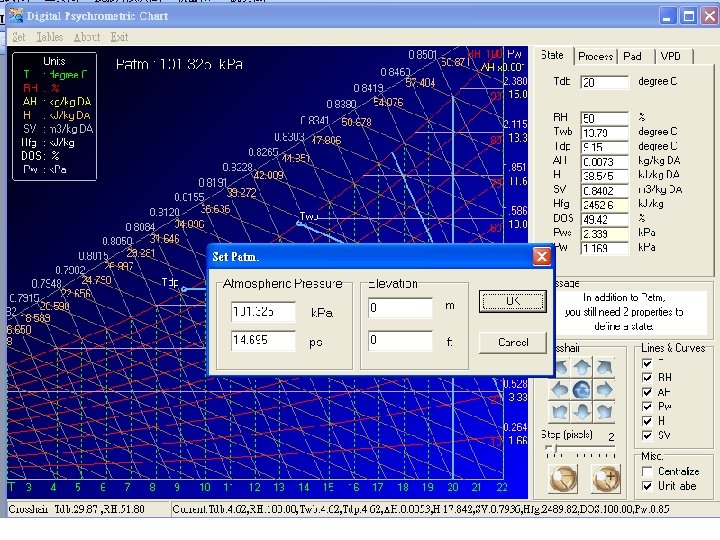Open the Tables menu

point(49,37)
